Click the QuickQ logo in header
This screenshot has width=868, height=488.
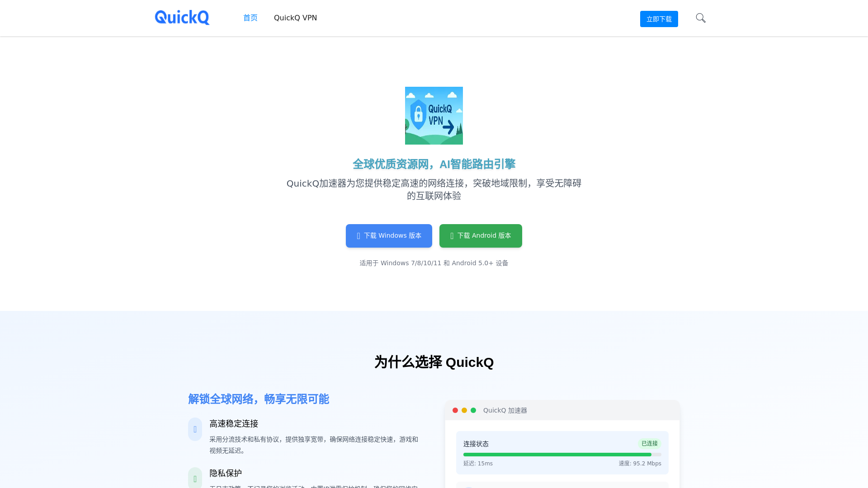tap(182, 18)
